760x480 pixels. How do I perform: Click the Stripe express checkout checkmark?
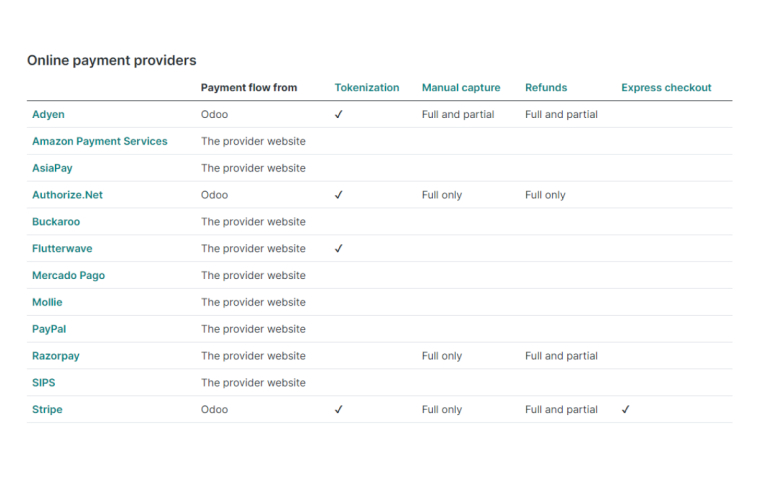pos(626,409)
